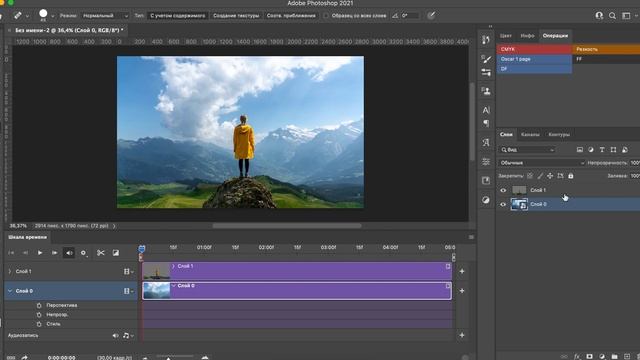Switch to the Инфо tab
This screenshot has width=640, height=360.
click(527, 36)
